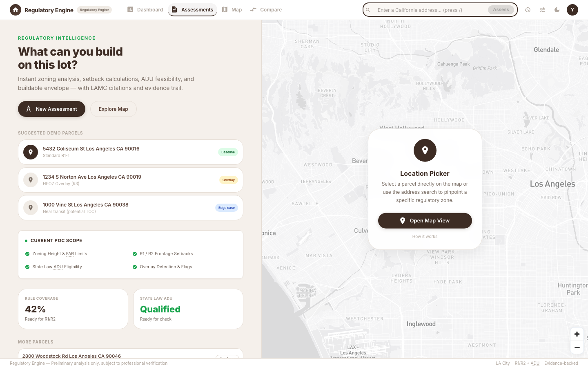Open the Dashboard tab
This screenshot has width=588, height=368.
145,10
